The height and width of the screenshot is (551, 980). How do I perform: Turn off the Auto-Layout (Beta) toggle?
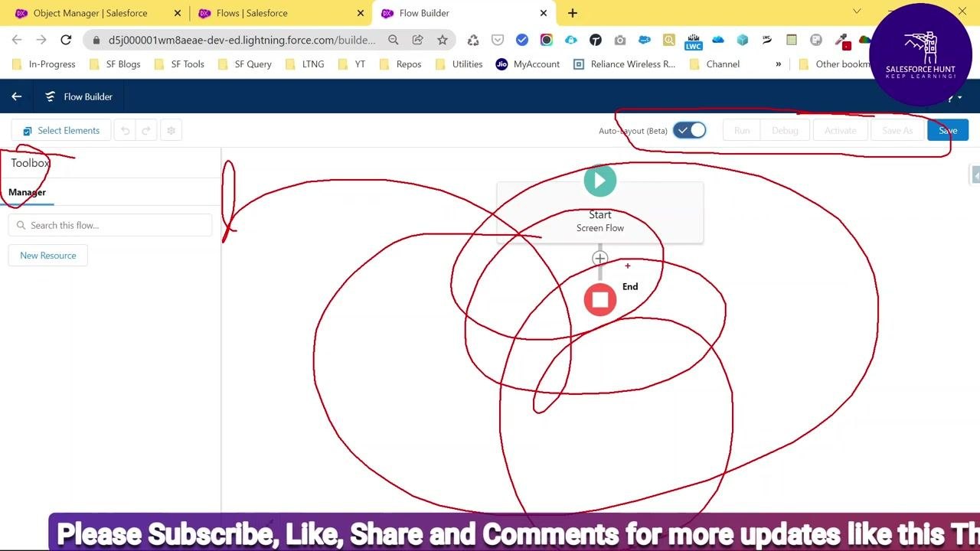pyautogui.click(x=689, y=130)
